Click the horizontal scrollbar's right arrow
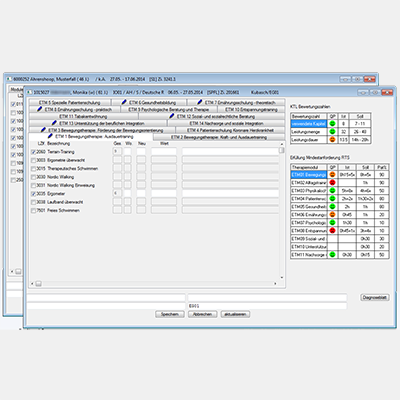Image resolution: width=400 pixels, height=400 pixels. 275,284
